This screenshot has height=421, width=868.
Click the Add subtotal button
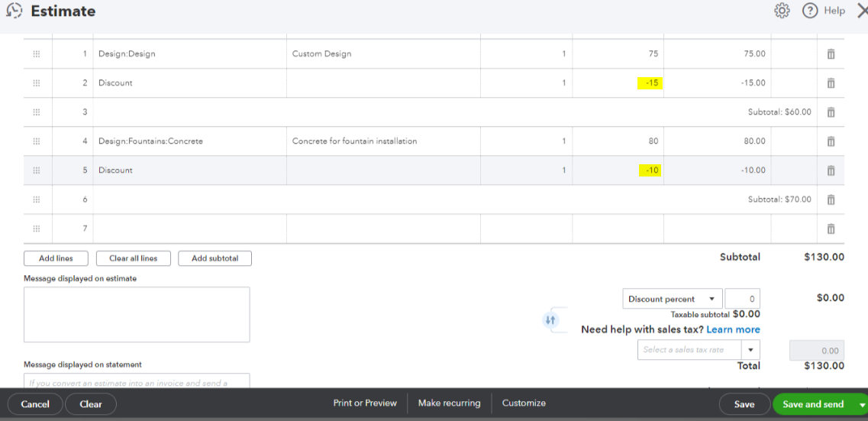[x=215, y=258]
